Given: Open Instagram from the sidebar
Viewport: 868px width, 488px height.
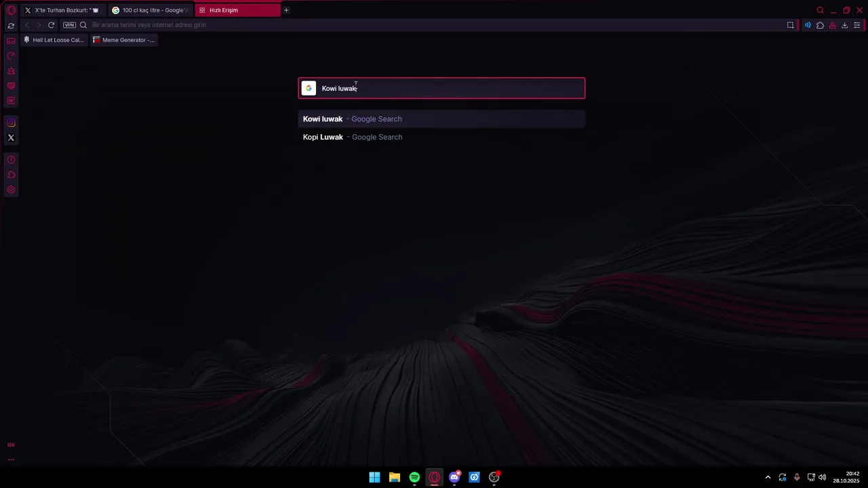Looking at the screenshot, I should [11, 123].
